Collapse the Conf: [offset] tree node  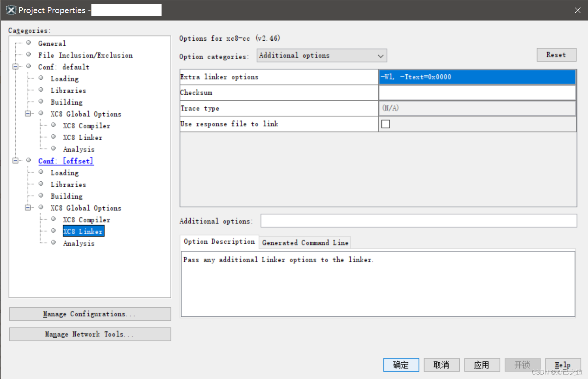(x=15, y=160)
